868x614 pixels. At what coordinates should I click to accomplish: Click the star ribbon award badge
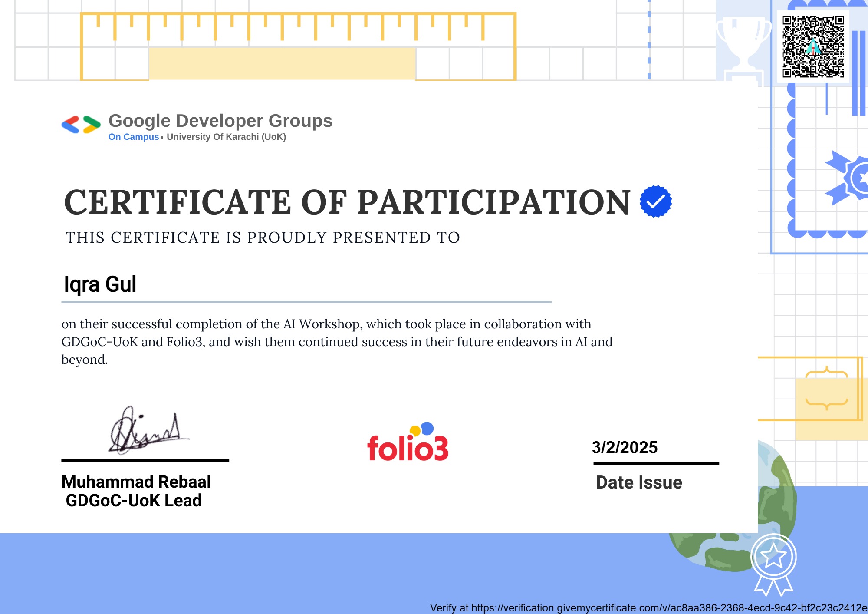tap(774, 564)
